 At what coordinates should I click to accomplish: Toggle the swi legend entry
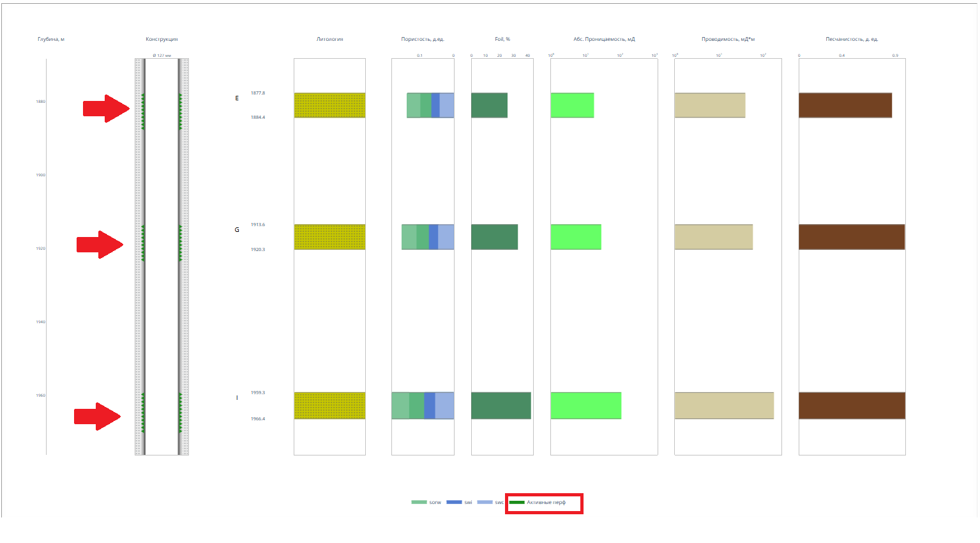pos(460,502)
